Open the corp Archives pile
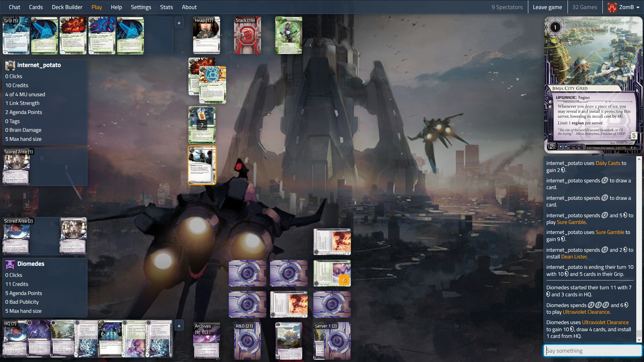644x362 pixels. (207, 341)
